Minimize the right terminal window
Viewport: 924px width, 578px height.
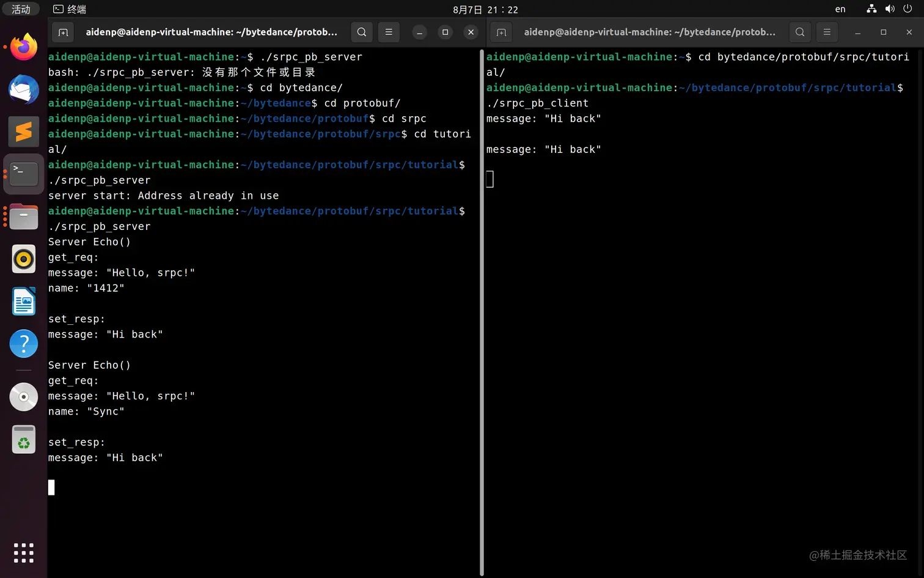(858, 32)
